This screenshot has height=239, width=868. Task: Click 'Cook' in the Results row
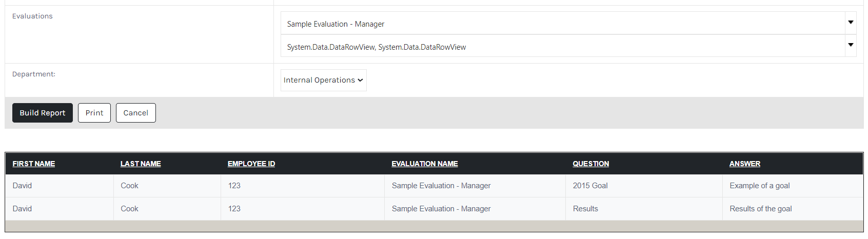(x=129, y=209)
